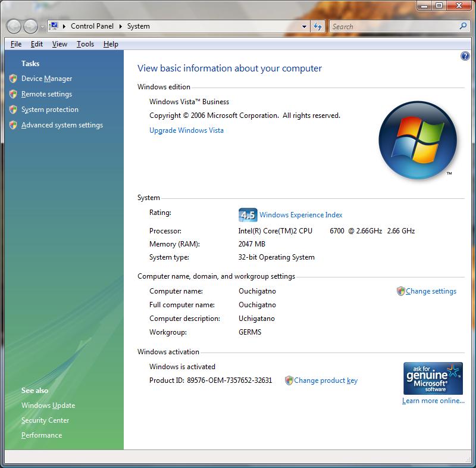This screenshot has width=476, height=468.
Task: Open the Windows Experience Index link
Action: tap(301, 215)
